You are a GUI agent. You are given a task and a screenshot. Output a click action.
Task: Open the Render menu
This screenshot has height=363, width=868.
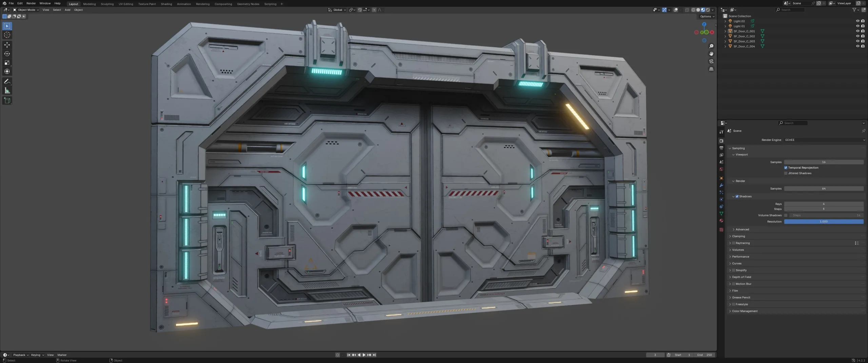pos(31,3)
